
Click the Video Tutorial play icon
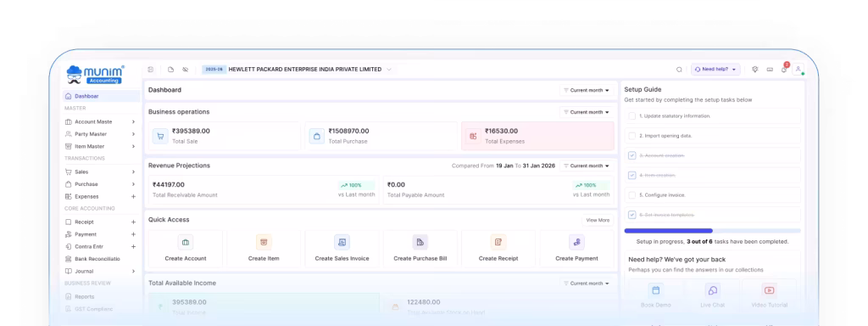coord(769,290)
